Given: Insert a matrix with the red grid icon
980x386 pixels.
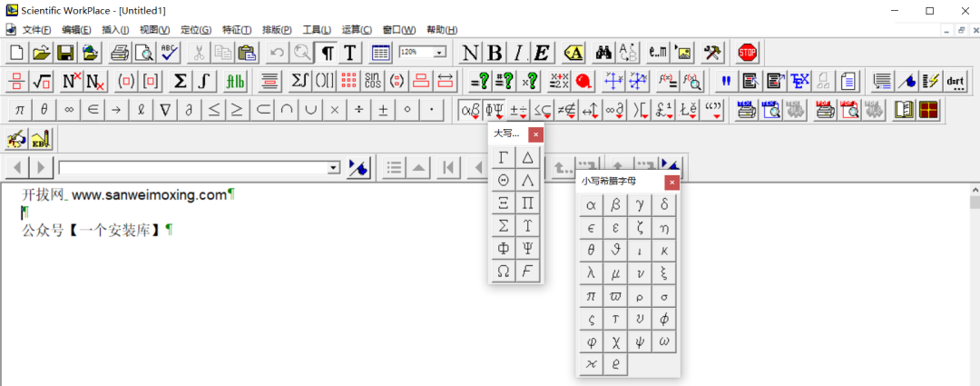Looking at the screenshot, I should click(348, 81).
